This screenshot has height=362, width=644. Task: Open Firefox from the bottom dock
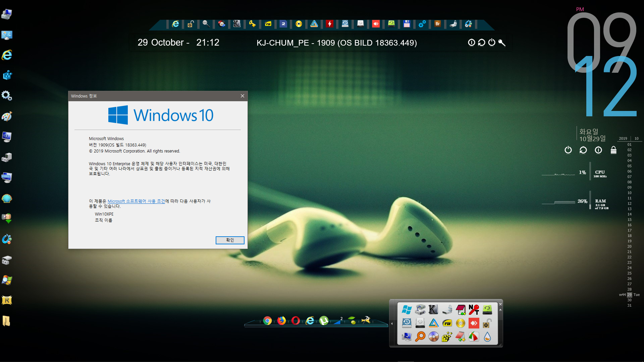[281, 321]
